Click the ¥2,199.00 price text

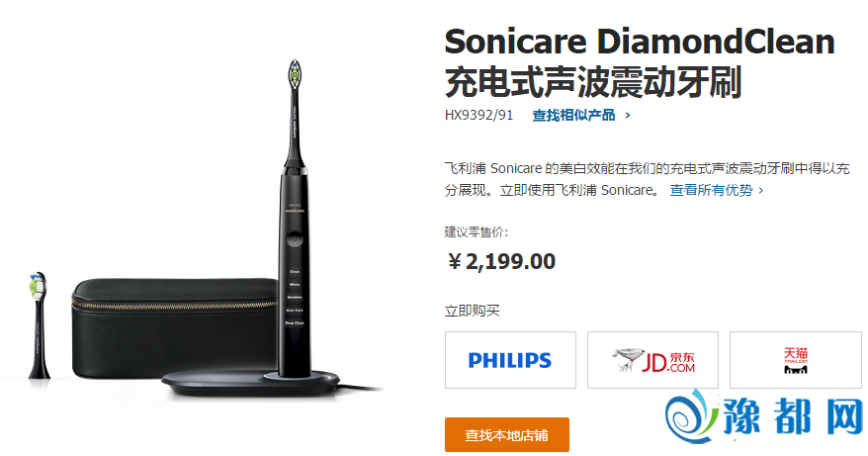pyautogui.click(x=501, y=261)
